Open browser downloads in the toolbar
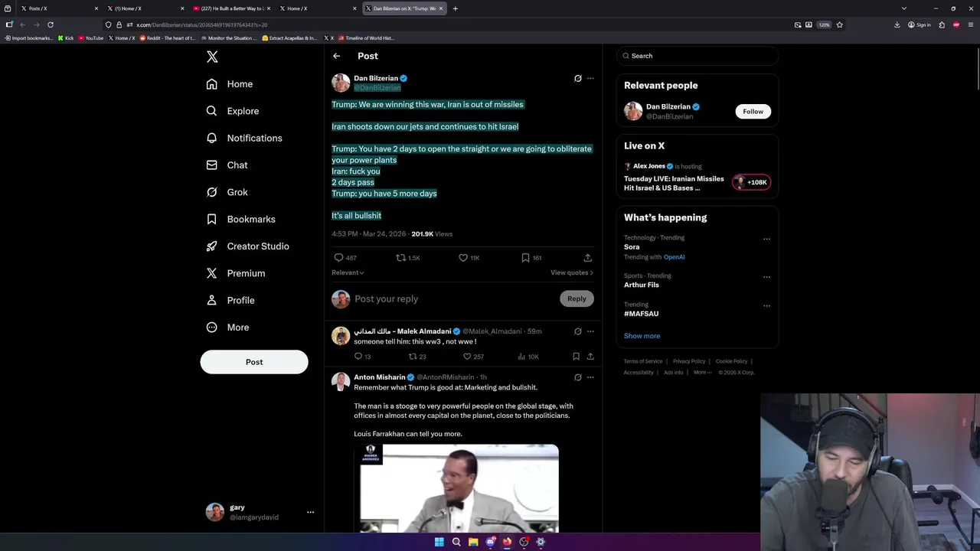 tap(897, 24)
